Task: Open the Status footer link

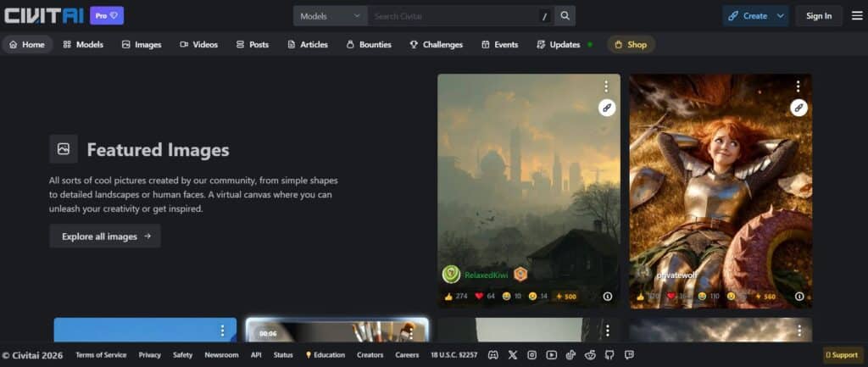Action: click(283, 355)
